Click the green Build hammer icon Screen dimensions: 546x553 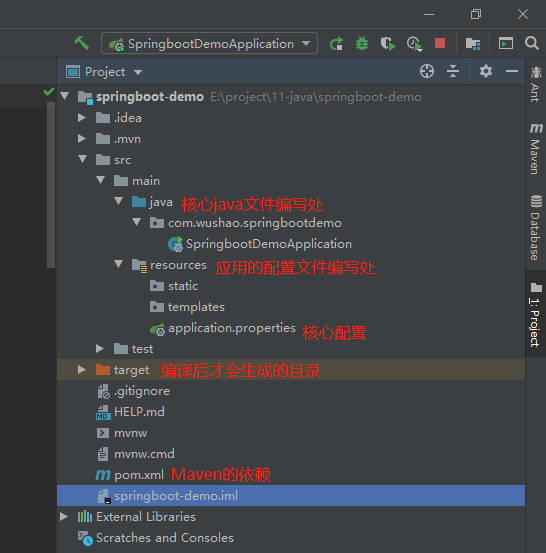pyautogui.click(x=81, y=43)
